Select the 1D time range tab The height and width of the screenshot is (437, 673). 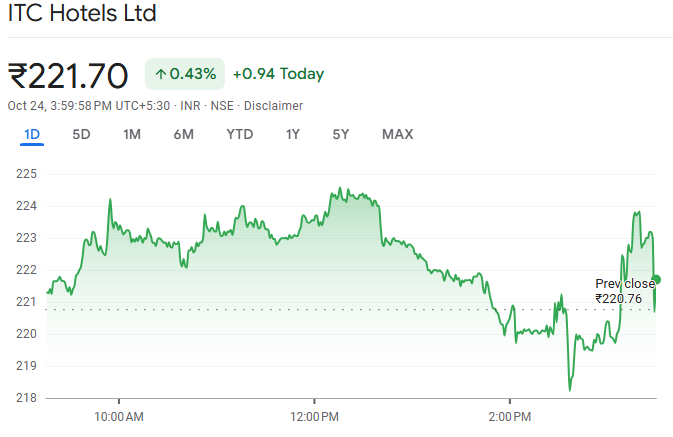32,135
